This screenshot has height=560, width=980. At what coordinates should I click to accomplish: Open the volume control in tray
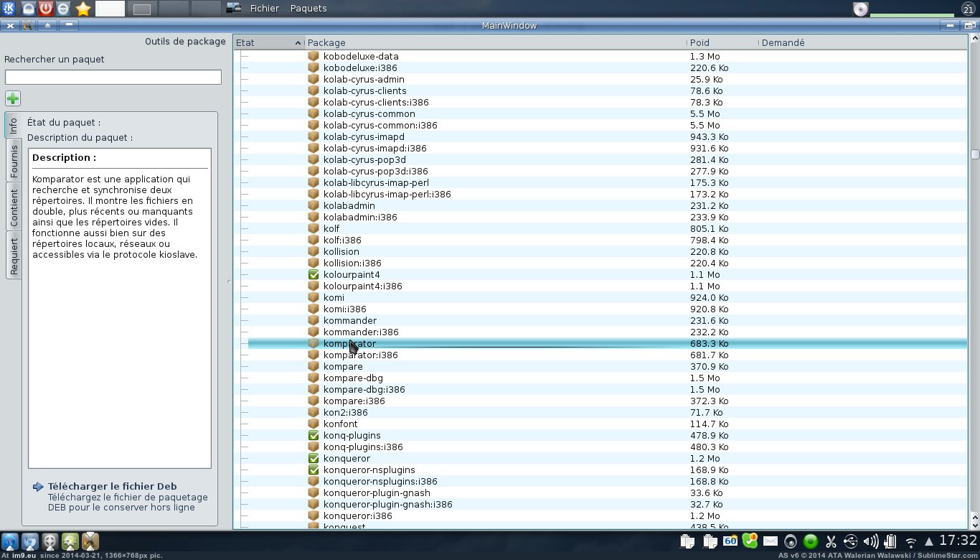click(x=871, y=542)
